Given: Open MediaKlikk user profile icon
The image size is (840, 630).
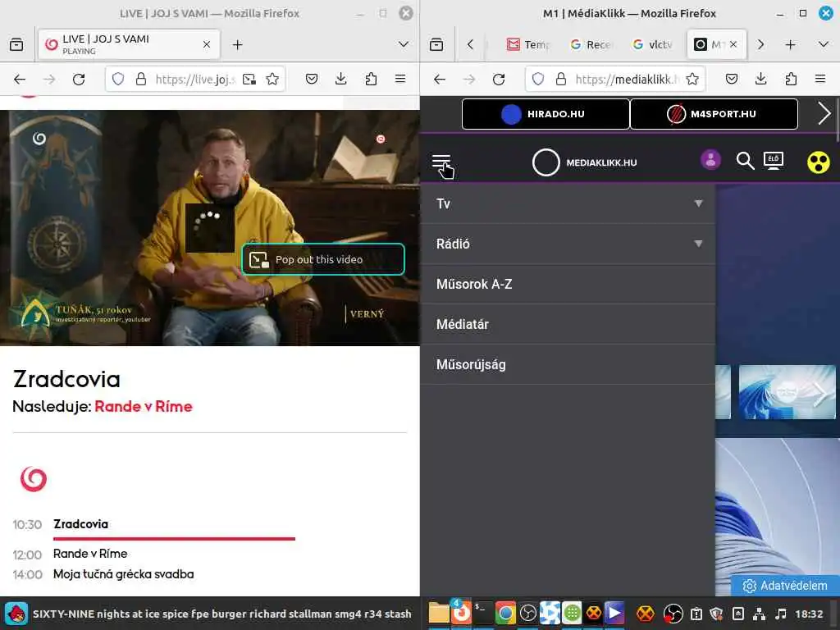Looking at the screenshot, I should (x=710, y=160).
